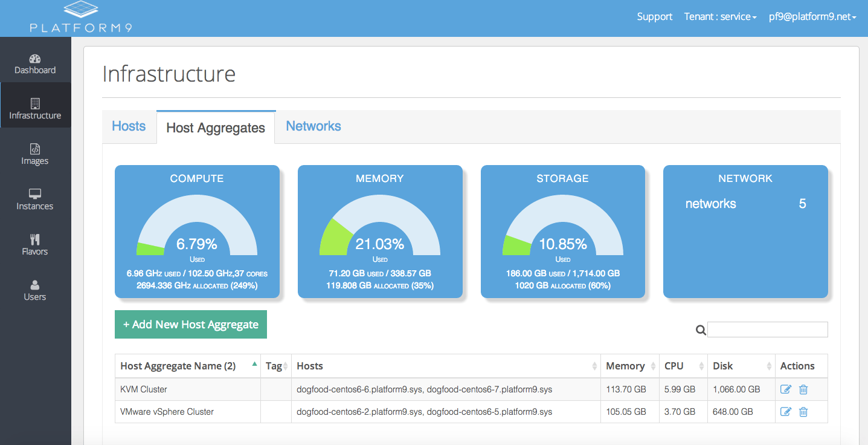Open Flavors fork and knife icon
The height and width of the screenshot is (445, 868).
[35, 240]
